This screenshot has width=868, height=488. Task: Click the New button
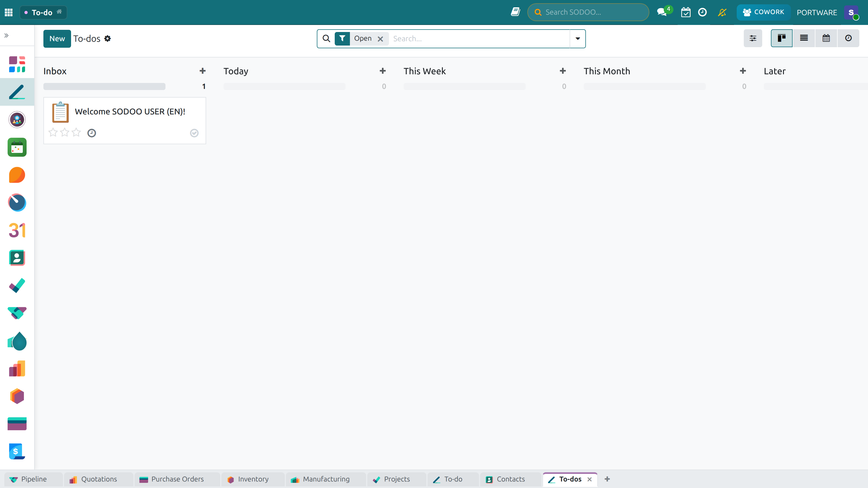[x=57, y=39]
